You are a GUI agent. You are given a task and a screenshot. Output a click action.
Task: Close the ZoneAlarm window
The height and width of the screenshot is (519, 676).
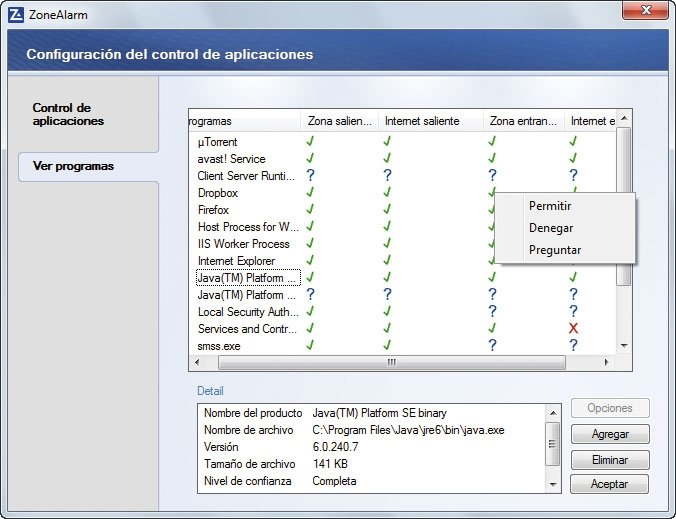coord(645,10)
